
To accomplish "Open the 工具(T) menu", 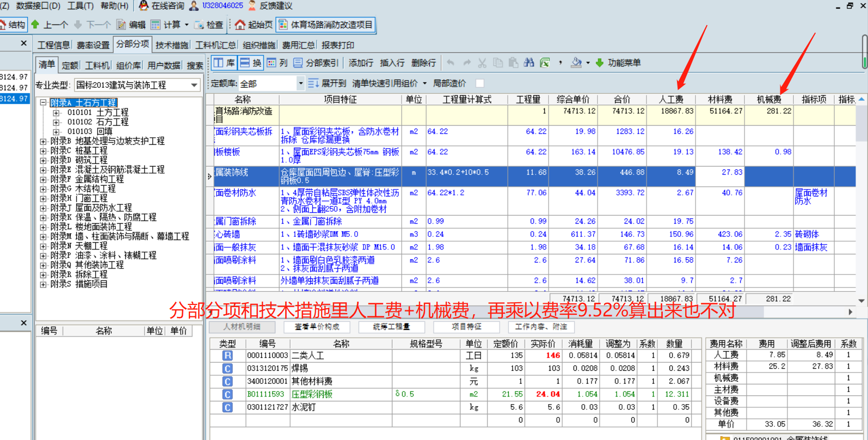I will pyautogui.click(x=81, y=5).
